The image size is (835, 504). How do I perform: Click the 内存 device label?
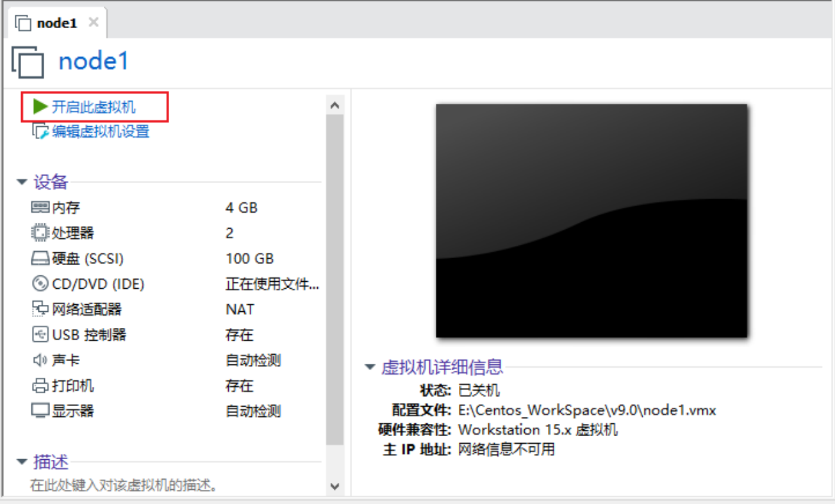[x=66, y=208]
